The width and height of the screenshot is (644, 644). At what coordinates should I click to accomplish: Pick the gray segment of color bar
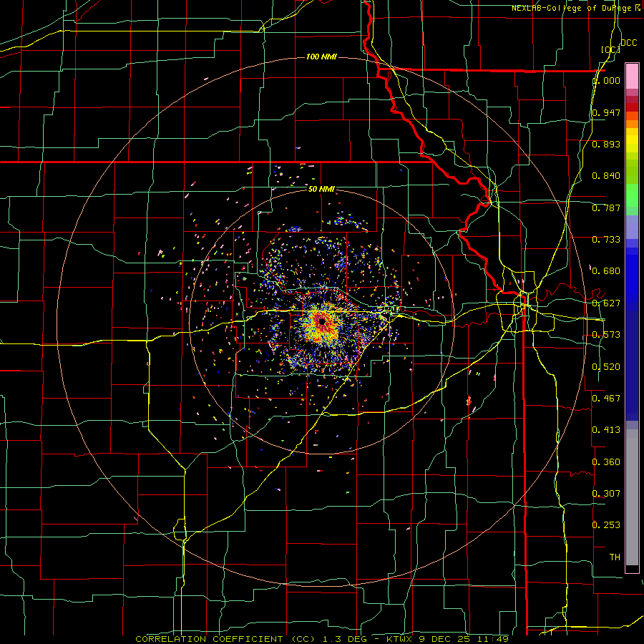pyautogui.click(x=632, y=497)
